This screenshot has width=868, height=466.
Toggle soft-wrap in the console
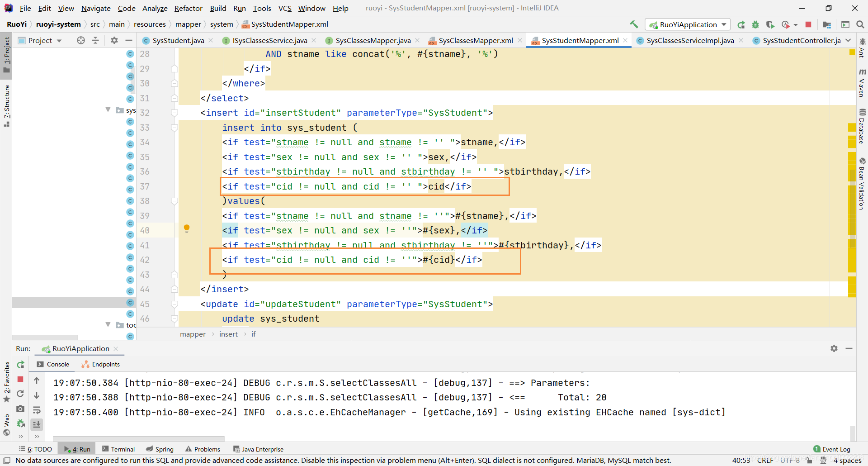[x=37, y=410]
